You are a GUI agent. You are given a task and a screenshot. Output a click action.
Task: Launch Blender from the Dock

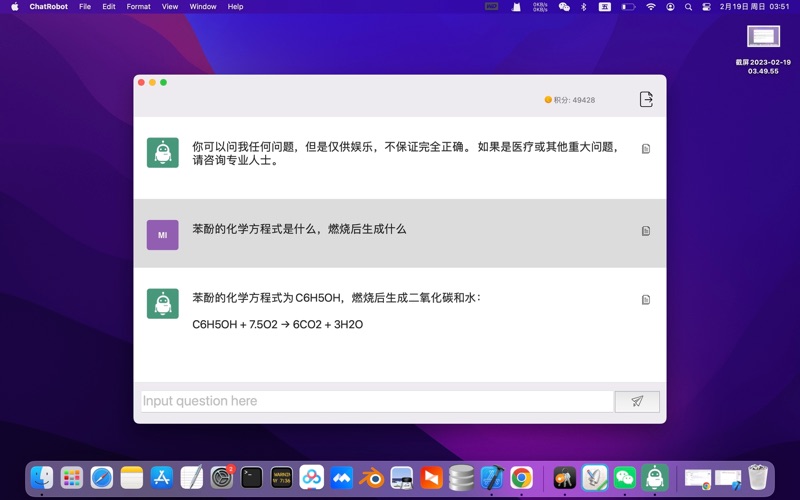[371, 478]
